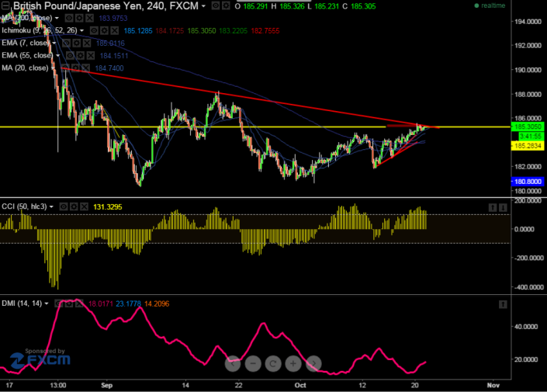
Task: Click the Ichimoku value 185.1285
Action: (x=138, y=31)
